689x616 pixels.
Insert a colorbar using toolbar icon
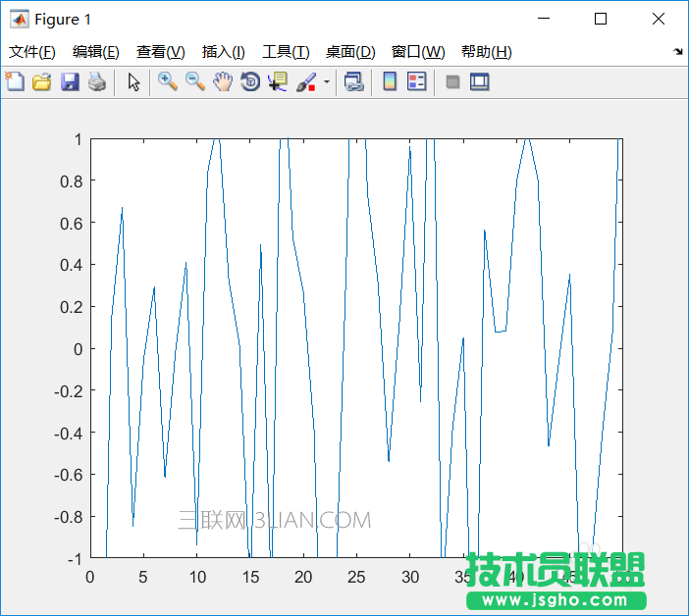tap(390, 81)
